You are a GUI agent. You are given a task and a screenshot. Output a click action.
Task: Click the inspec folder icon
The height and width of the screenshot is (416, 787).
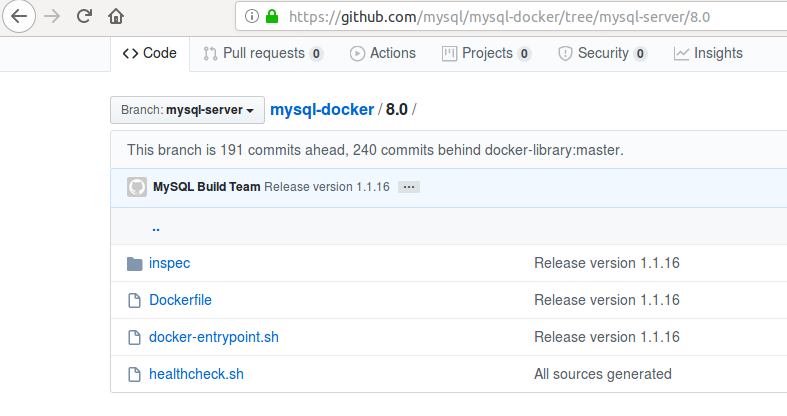(135, 264)
